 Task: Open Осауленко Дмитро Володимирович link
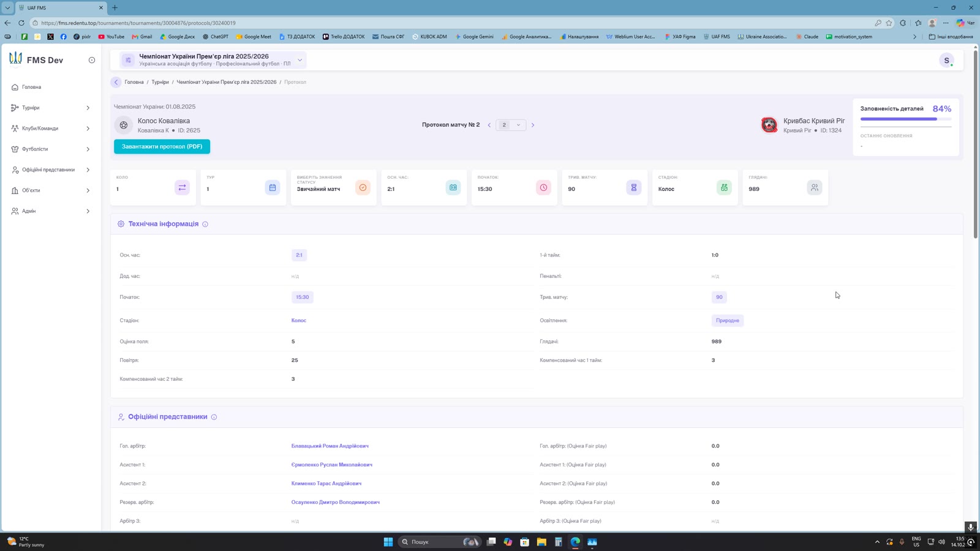(x=335, y=503)
